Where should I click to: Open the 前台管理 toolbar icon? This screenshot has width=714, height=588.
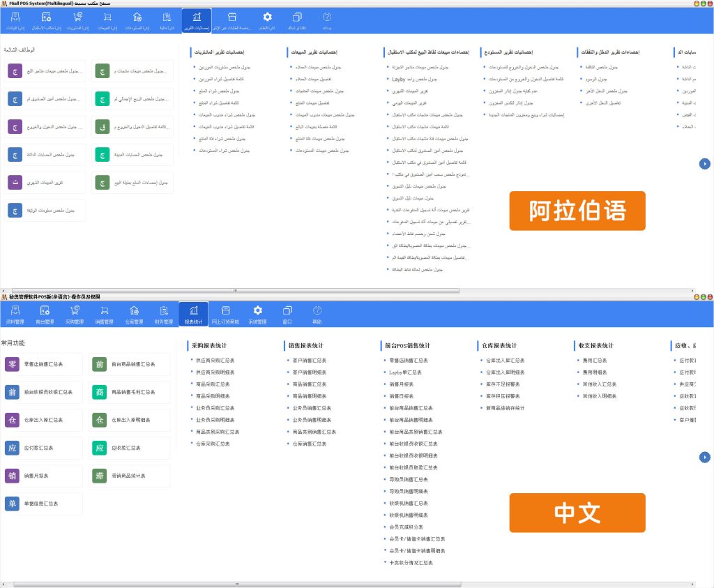pyautogui.click(x=45, y=315)
